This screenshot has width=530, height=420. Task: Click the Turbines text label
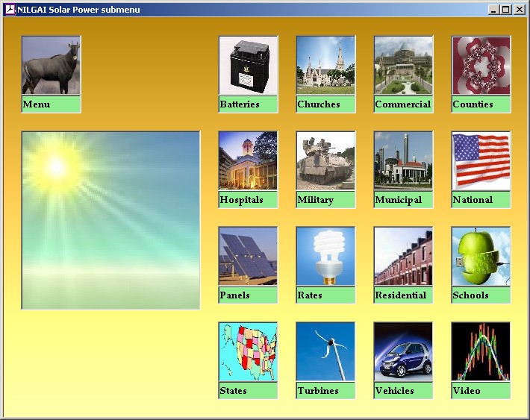318,391
